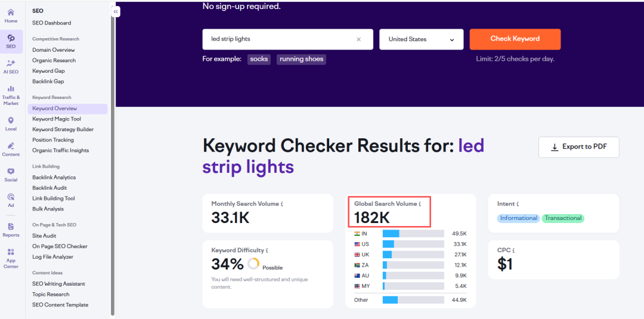The width and height of the screenshot is (644, 319).
Task: Open the United States country dropdown
Action: click(x=422, y=39)
